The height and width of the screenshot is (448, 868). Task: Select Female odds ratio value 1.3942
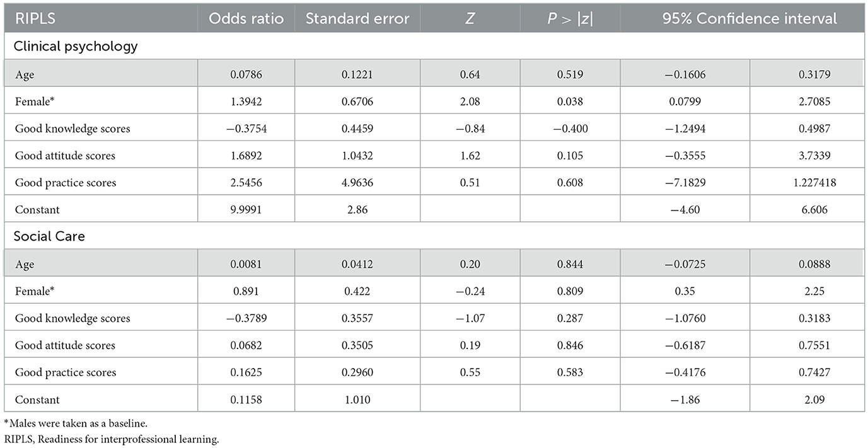245,101
